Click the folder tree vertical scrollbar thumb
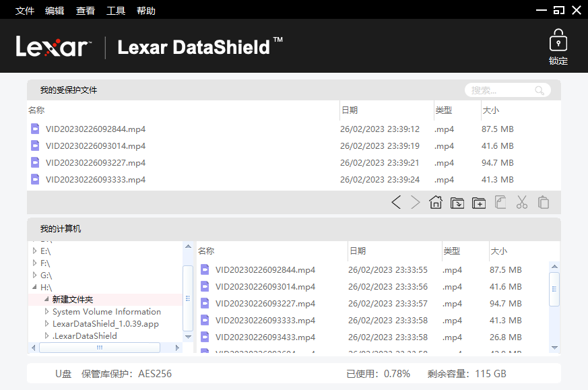 click(188, 298)
